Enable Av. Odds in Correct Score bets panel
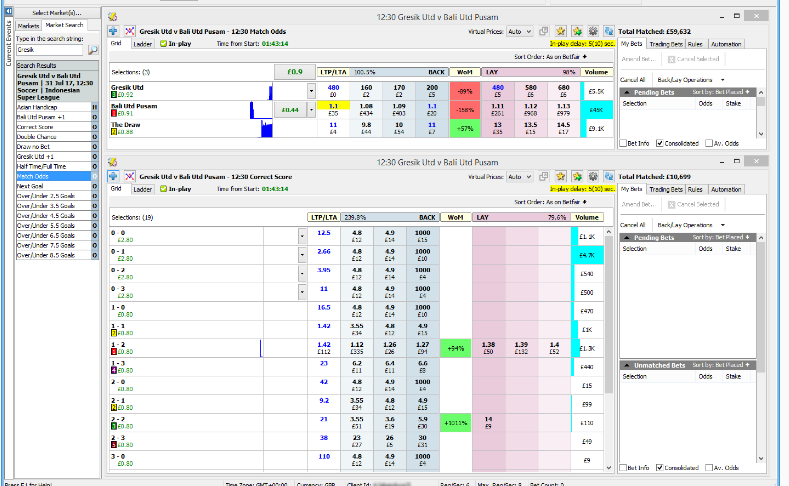The height and width of the screenshot is (486, 789). pos(709,467)
